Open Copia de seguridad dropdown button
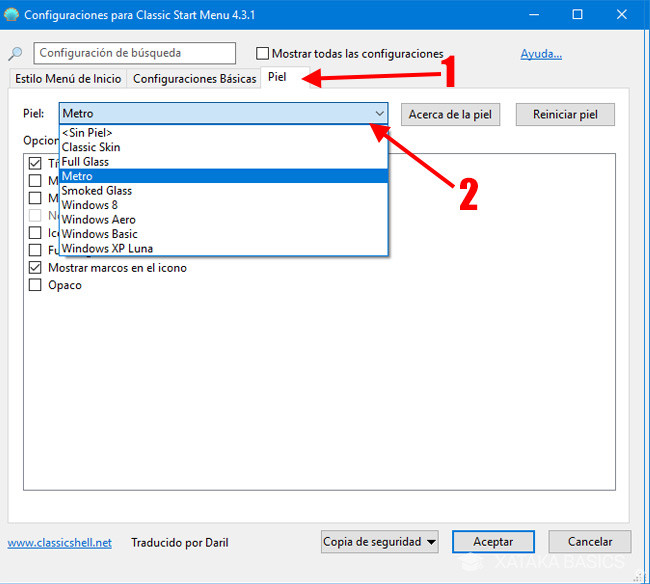Viewport: 650px width, 584px height. [380, 542]
